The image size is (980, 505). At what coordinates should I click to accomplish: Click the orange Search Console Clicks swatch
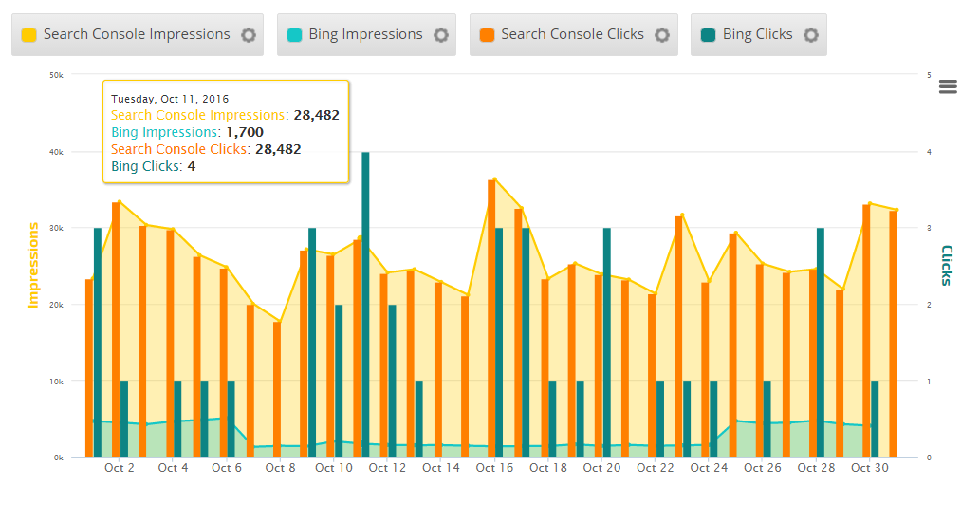[x=488, y=35]
